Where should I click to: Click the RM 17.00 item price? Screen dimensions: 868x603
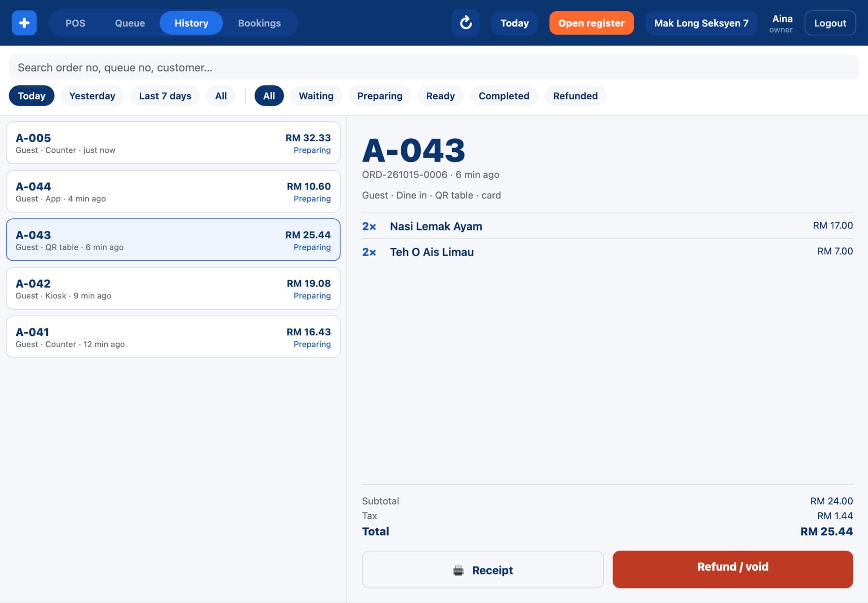click(833, 225)
